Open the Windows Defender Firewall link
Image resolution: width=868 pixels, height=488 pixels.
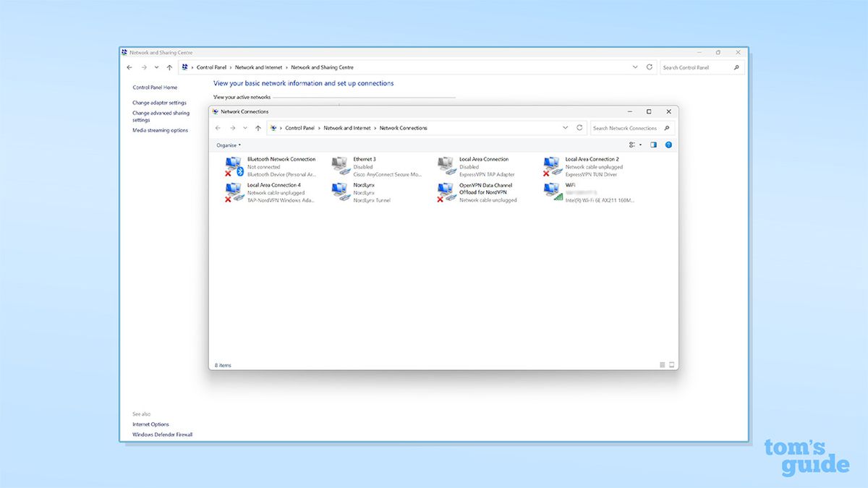coord(161,435)
